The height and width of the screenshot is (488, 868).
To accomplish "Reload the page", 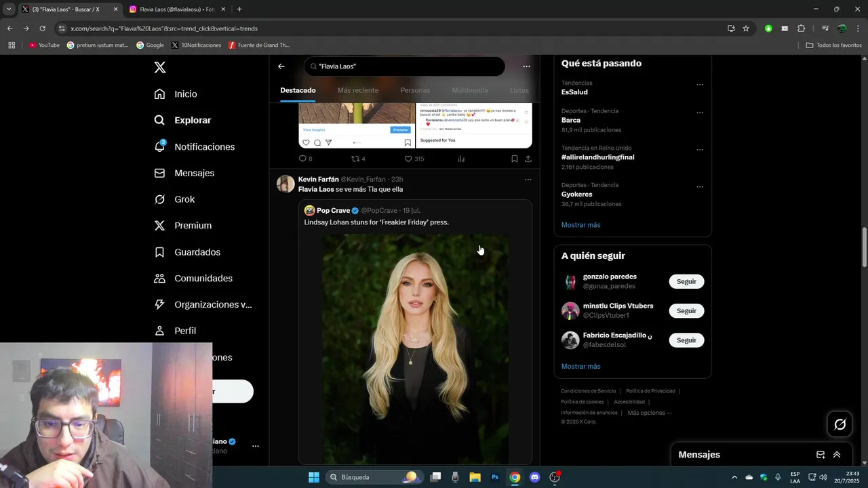I will point(42,28).
